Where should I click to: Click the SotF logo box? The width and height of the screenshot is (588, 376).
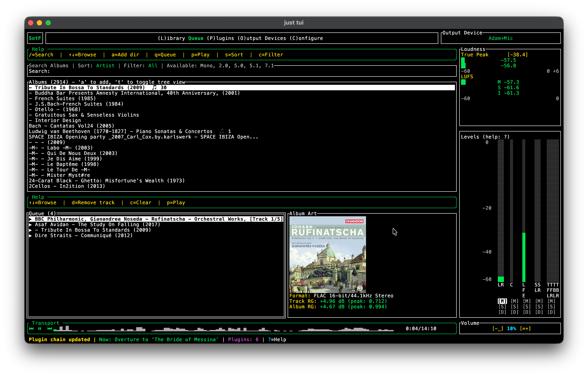35,38
